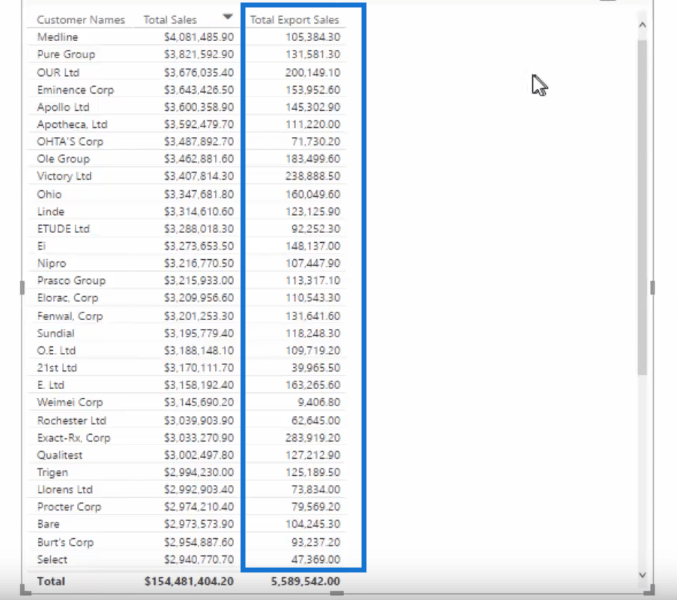Select the Rochester Ltd customer name
This screenshot has width=677, height=600.
point(72,420)
